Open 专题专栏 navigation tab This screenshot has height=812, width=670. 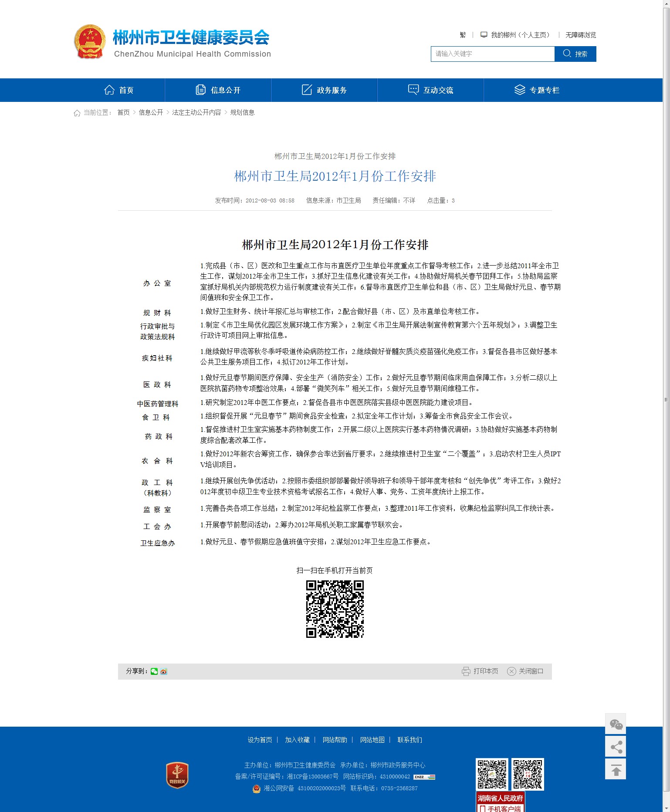[537, 90]
